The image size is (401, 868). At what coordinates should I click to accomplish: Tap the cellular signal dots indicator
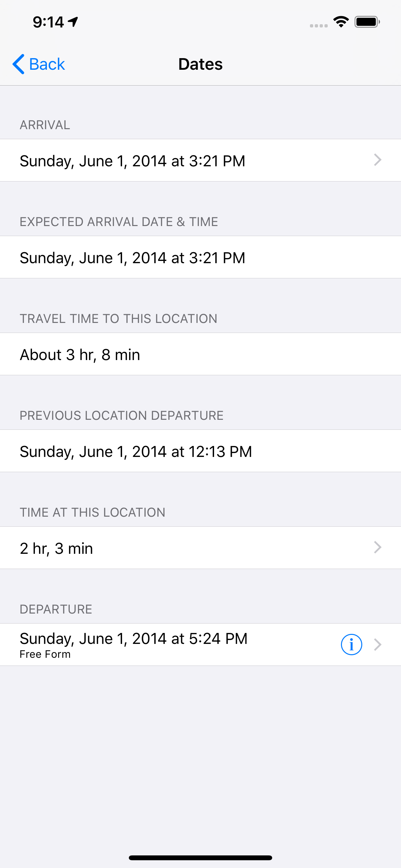[x=318, y=26]
